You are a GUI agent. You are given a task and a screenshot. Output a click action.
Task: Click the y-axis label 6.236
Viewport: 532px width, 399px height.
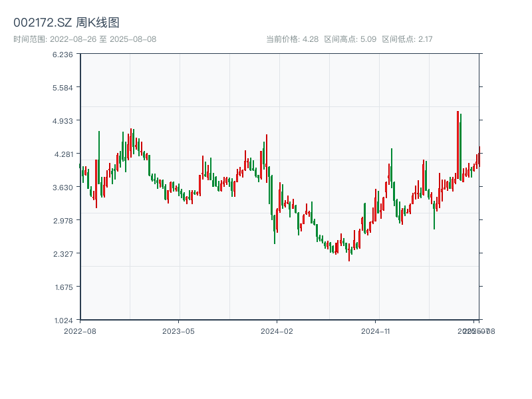tap(63, 55)
